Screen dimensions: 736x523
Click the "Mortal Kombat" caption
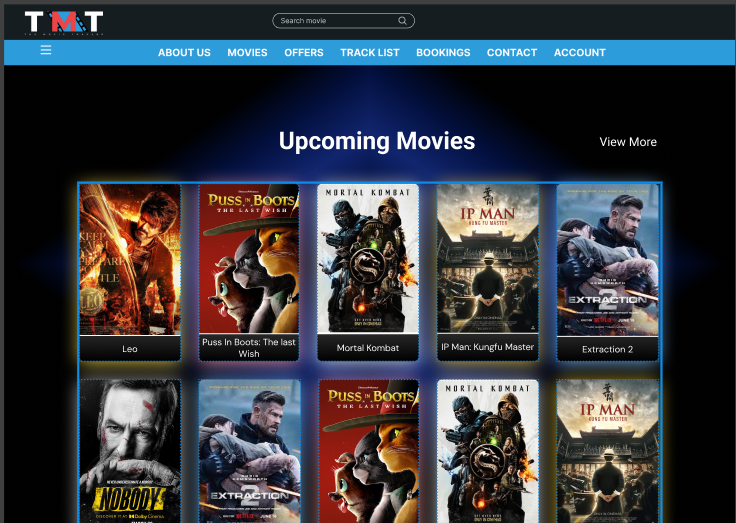(368, 348)
